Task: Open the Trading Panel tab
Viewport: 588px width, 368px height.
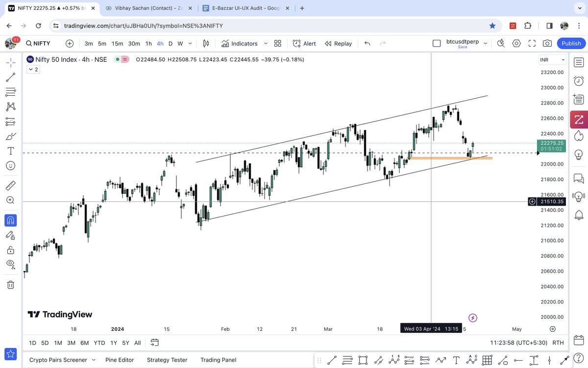Action: [x=218, y=360]
